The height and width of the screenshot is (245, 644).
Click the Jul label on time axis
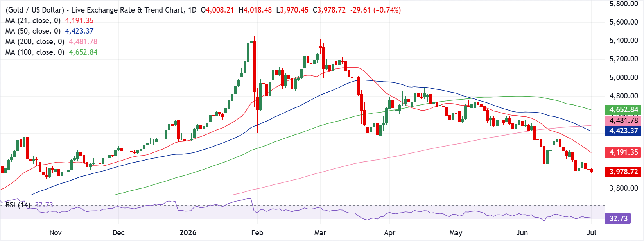click(x=592, y=232)
